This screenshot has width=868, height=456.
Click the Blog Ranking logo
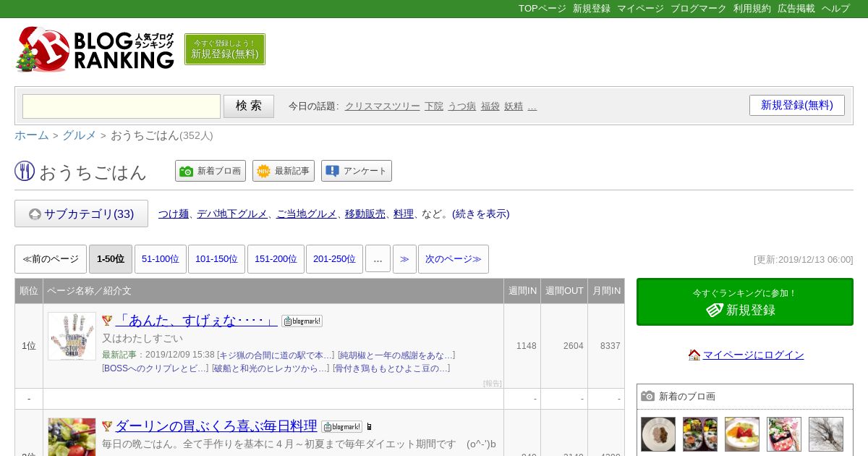point(95,49)
